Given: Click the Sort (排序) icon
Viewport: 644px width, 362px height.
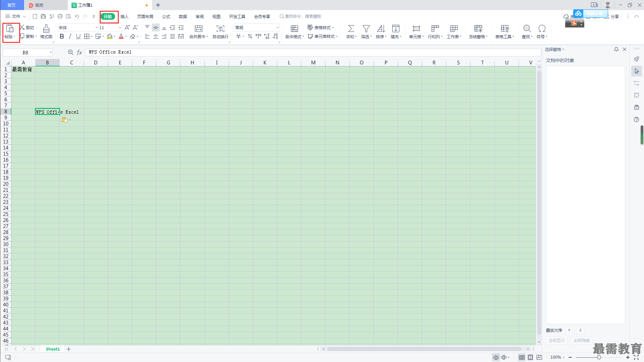Looking at the screenshot, I should coord(381,29).
